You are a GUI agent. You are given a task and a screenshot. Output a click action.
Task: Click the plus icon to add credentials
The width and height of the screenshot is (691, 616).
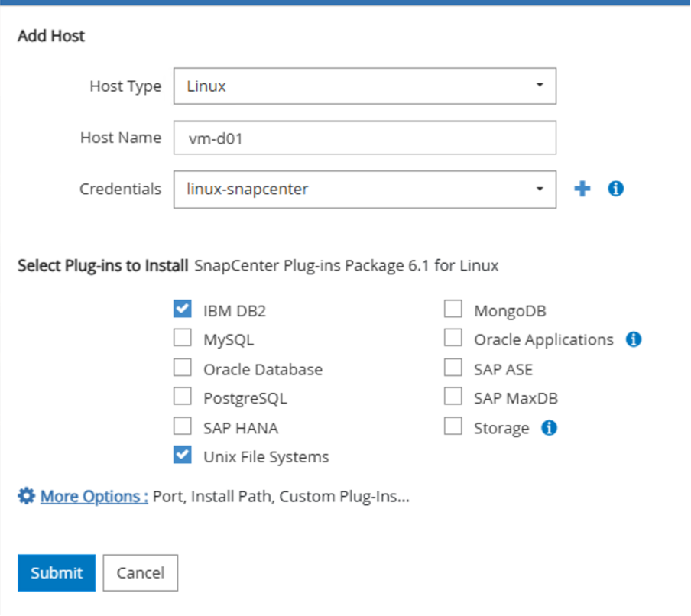pyautogui.click(x=582, y=189)
